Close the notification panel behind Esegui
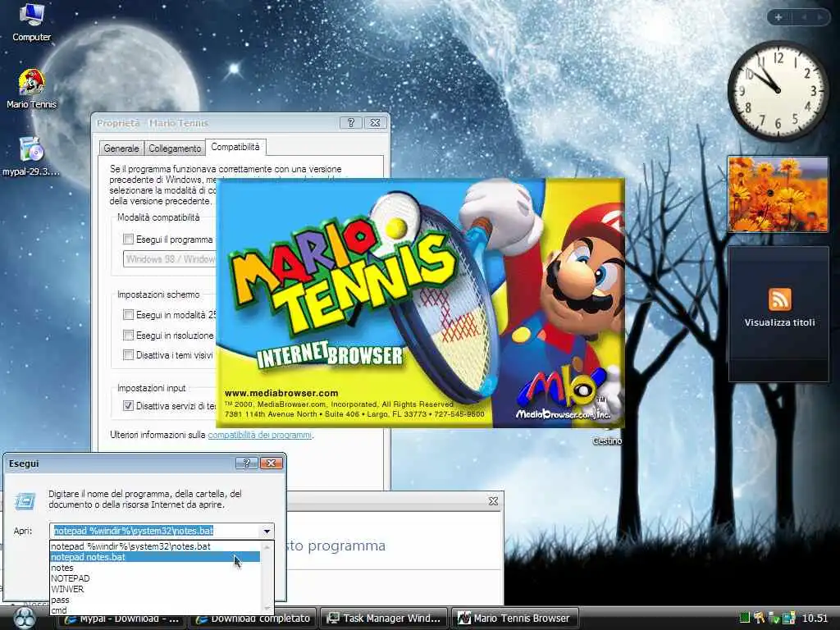840x630 pixels. (493, 501)
